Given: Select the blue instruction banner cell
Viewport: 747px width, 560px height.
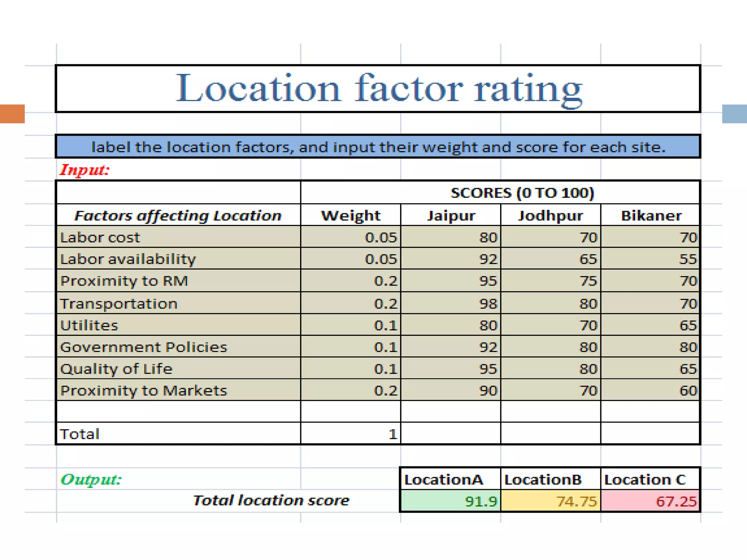Looking at the screenshot, I should [x=378, y=147].
